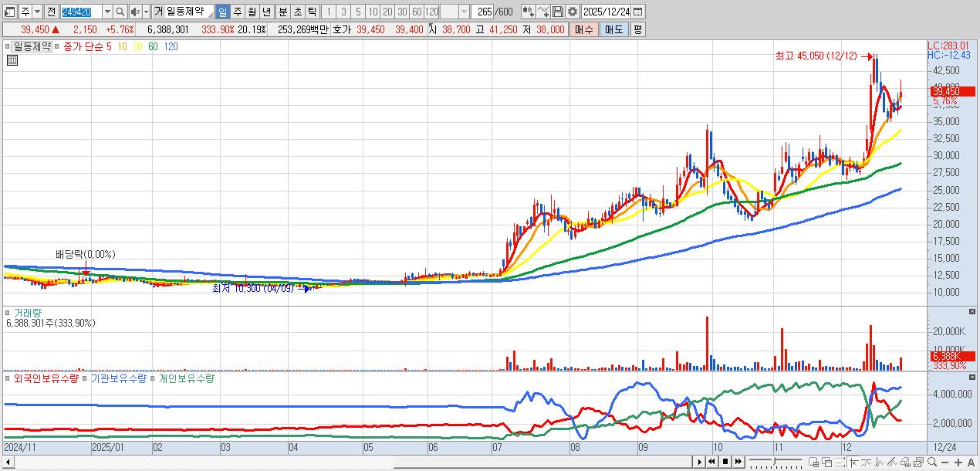Choose the 120 interval preset
This screenshot has height=471, width=980.
(x=431, y=12)
